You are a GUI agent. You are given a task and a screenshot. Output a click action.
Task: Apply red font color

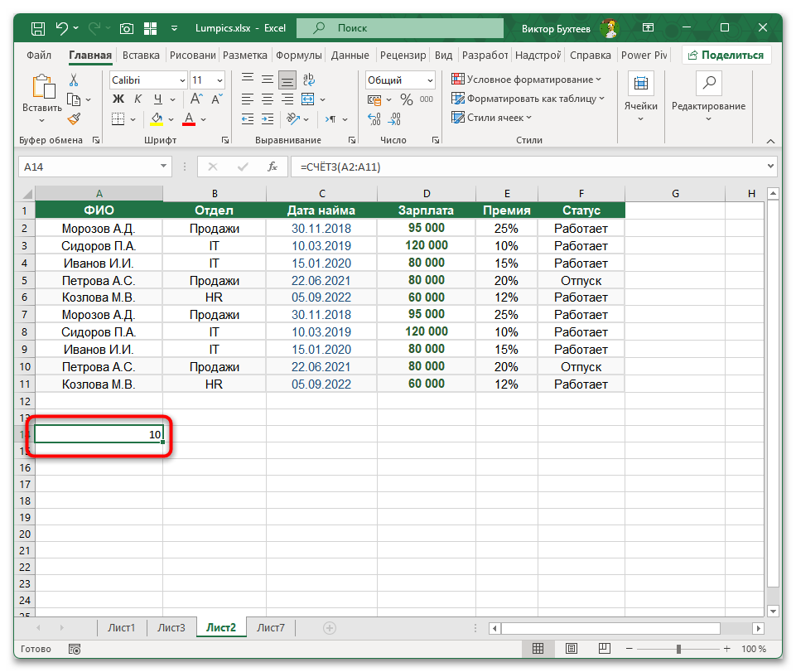(x=189, y=119)
